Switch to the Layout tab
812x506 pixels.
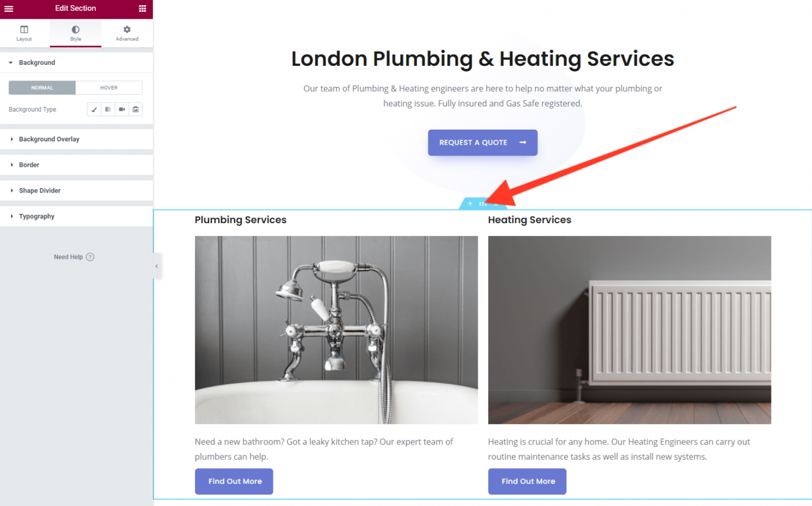coord(24,33)
